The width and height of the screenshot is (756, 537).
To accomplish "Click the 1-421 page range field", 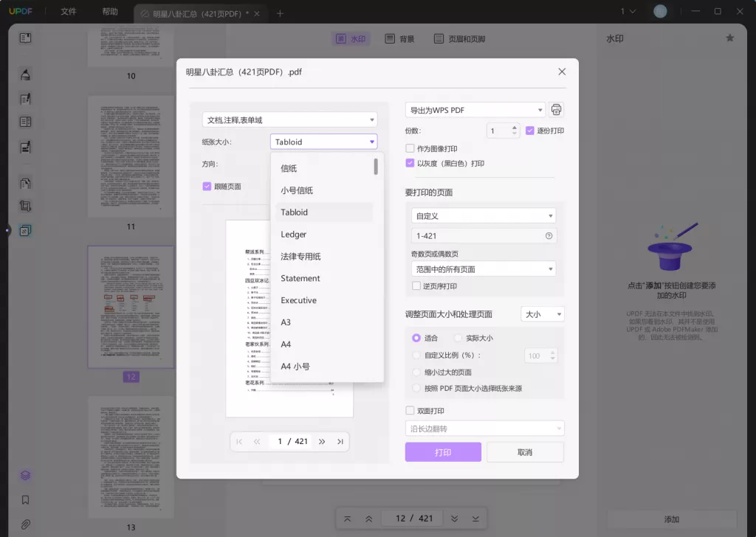I will [484, 235].
